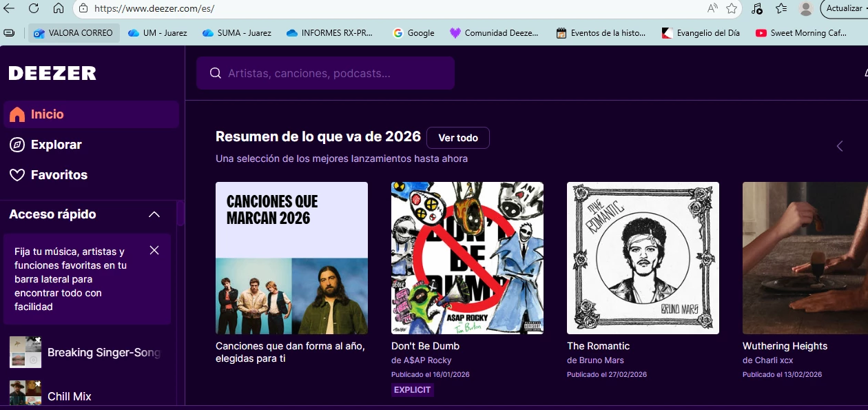Reload the page with the refresh icon

tap(33, 8)
